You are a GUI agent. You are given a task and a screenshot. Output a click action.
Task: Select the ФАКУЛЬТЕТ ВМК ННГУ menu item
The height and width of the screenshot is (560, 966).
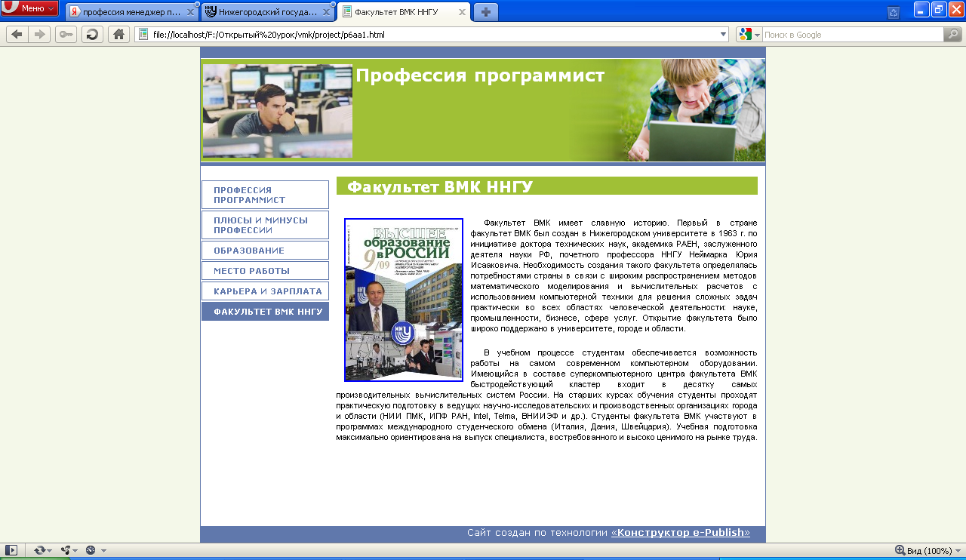coord(265,311)
